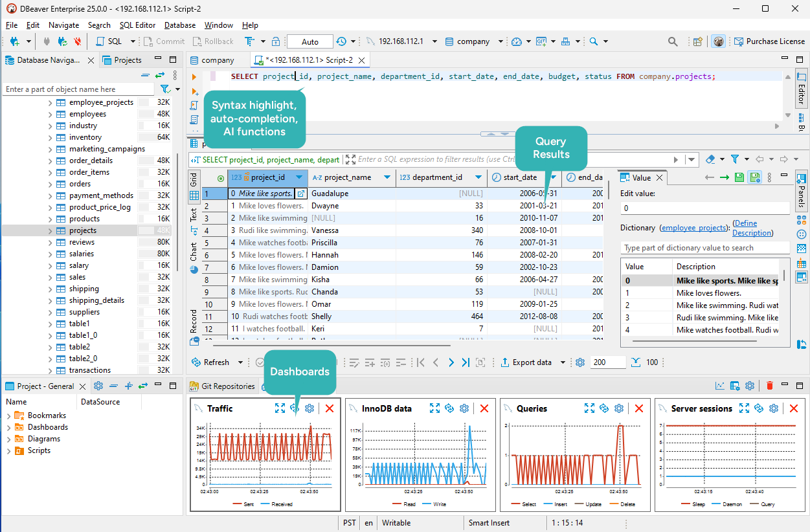The image size is (810, 532).
Task: Refresh the Queries chart
Action: tap(604, 408)
